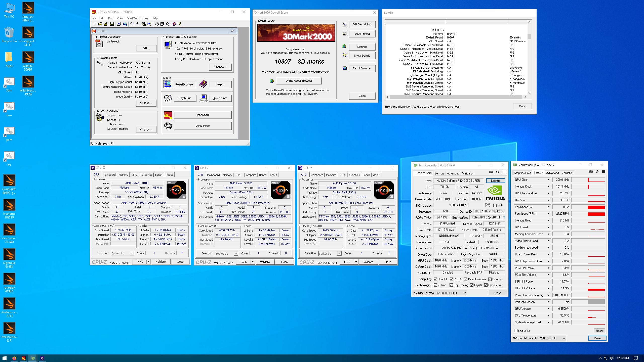Screen dimensions: 644x362
Task: Expand the PerfCap Reason sensor dropdown
Action: click(x=548, y=302)
